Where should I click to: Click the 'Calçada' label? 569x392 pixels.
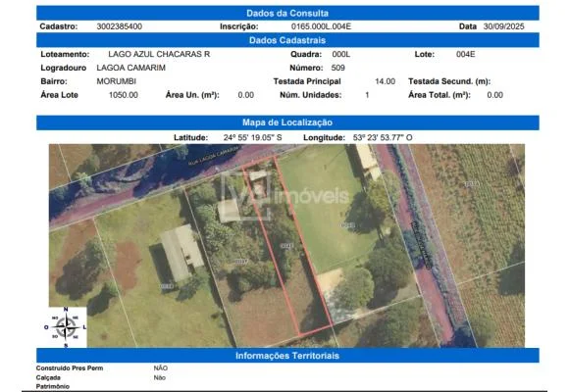[48, 377]
